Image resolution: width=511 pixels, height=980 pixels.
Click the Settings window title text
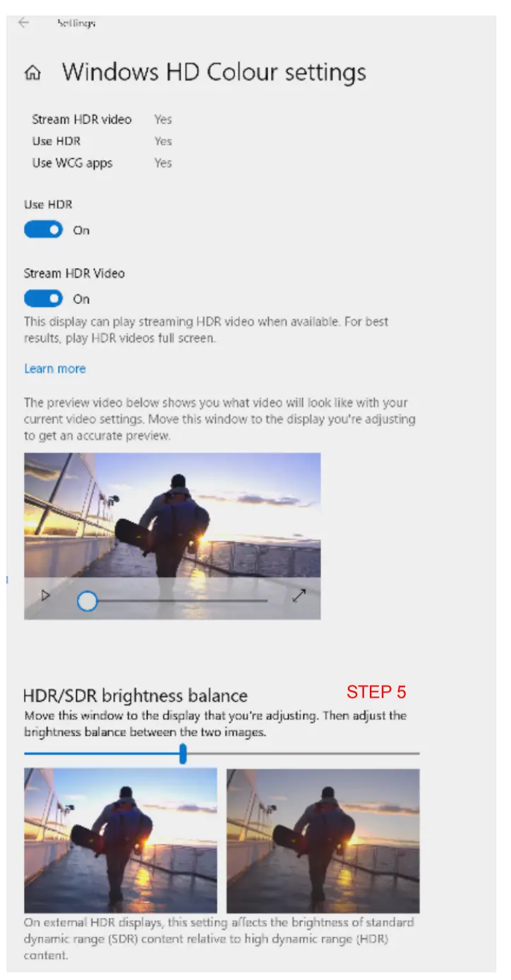(76, 23)
